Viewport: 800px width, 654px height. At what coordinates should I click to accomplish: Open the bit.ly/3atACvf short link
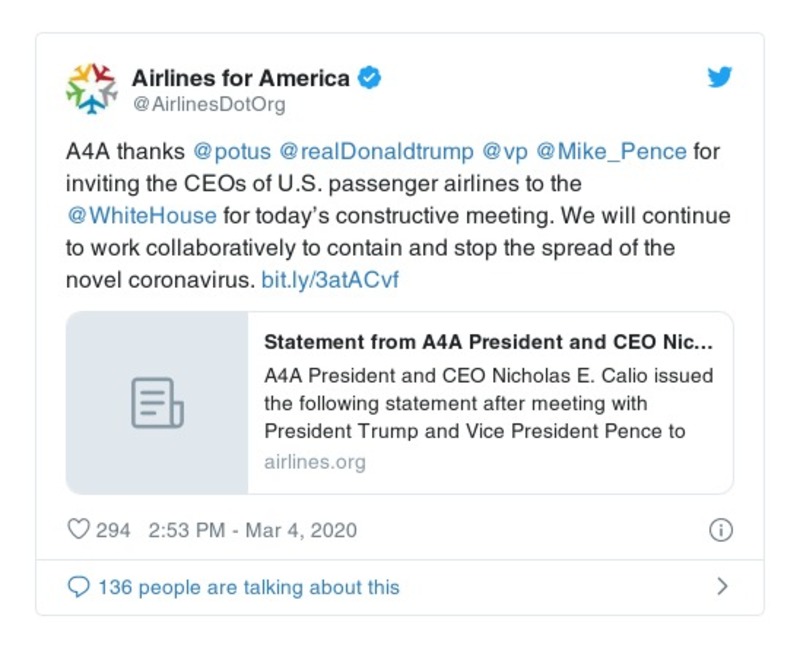coord(330,280)
